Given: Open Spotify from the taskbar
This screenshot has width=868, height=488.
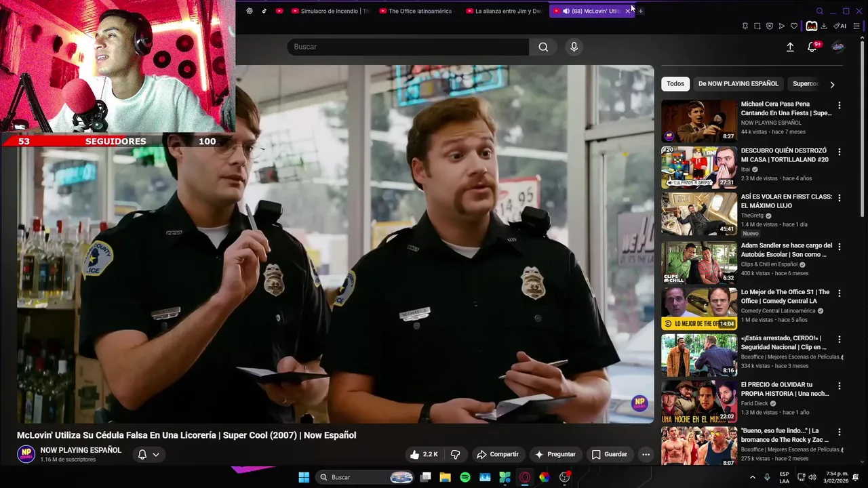Looking at the screenshot, I should click(x=465, y=477).
